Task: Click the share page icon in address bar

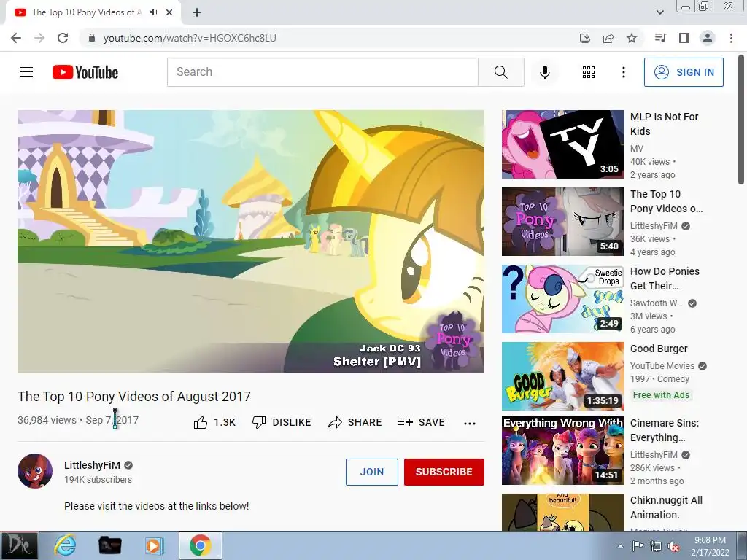Action: pos(608,38)
